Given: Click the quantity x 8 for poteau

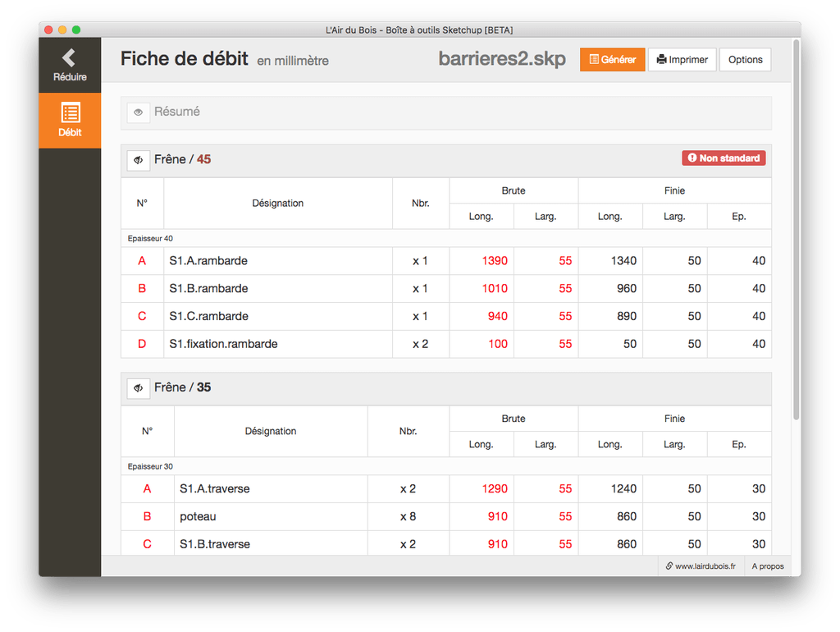Looking at the screenshot, I should tap(409, 516).
